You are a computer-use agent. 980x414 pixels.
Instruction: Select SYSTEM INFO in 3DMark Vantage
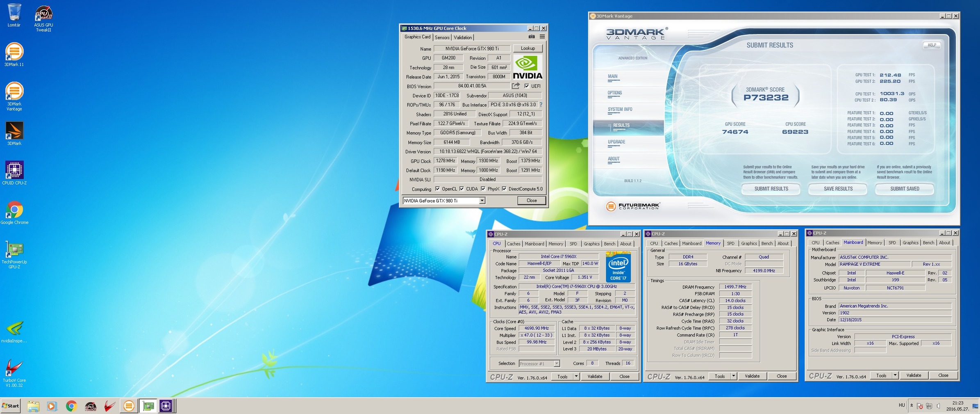pos(620,110)
